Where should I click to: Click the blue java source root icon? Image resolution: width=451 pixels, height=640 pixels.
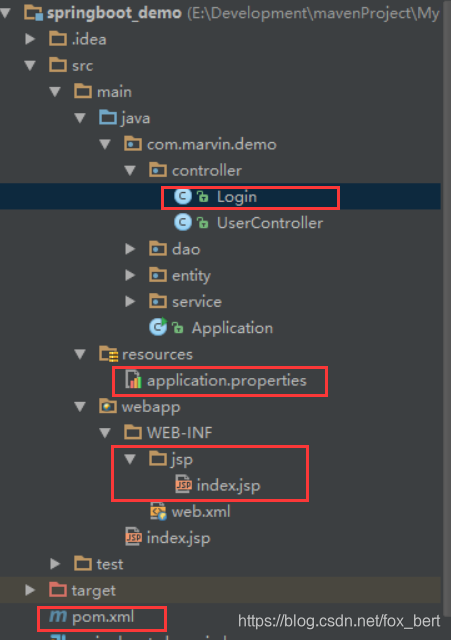108,118
